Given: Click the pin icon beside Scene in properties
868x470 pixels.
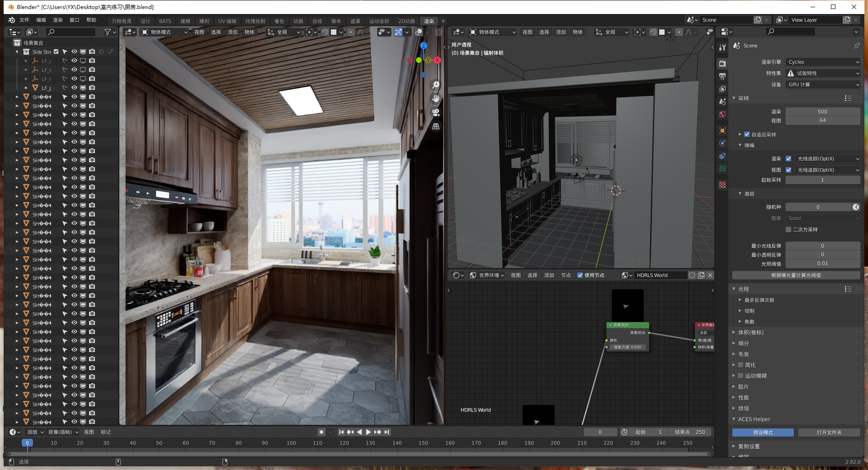Looking at the screenshot, I should click(x=856, y=46).
